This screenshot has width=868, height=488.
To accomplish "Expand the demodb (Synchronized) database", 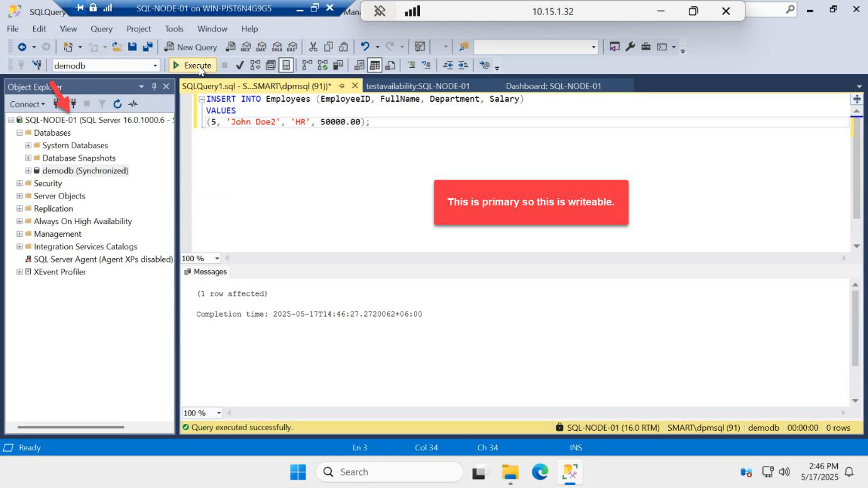I will [x=28, y=170].
